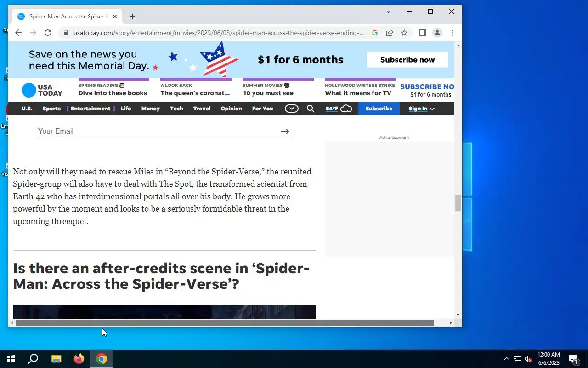Click the horizontal scrollbar left arrow
588x368 pixels.
tap(12, 323)
